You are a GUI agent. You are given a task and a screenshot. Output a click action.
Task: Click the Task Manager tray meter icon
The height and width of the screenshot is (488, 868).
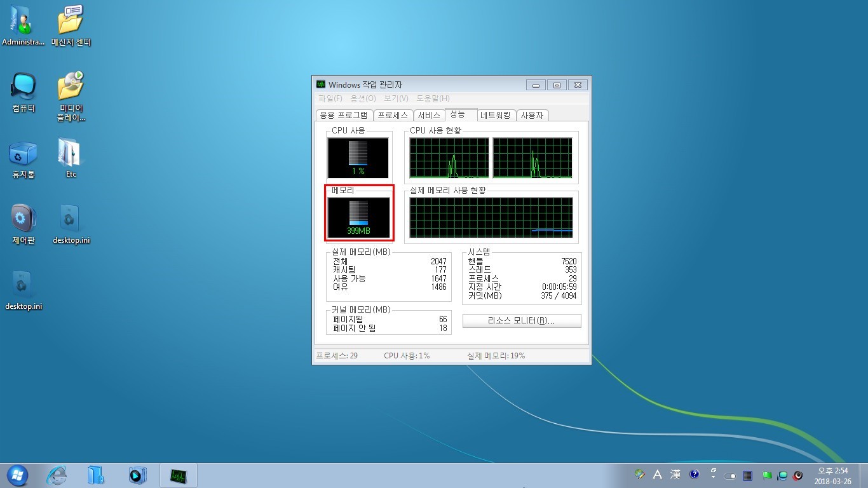coord(748,475)
